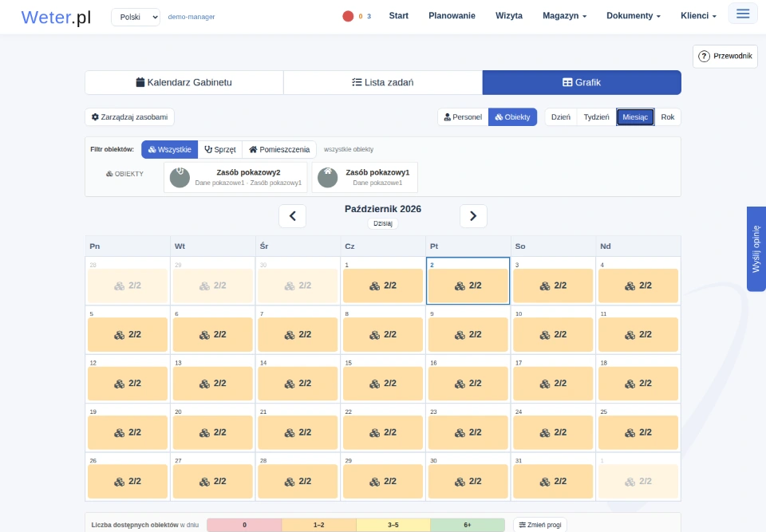This screenshot has width=766, height=532.
Task: Open the 2/2 availability on October 30
Action: tap(468, 481)
